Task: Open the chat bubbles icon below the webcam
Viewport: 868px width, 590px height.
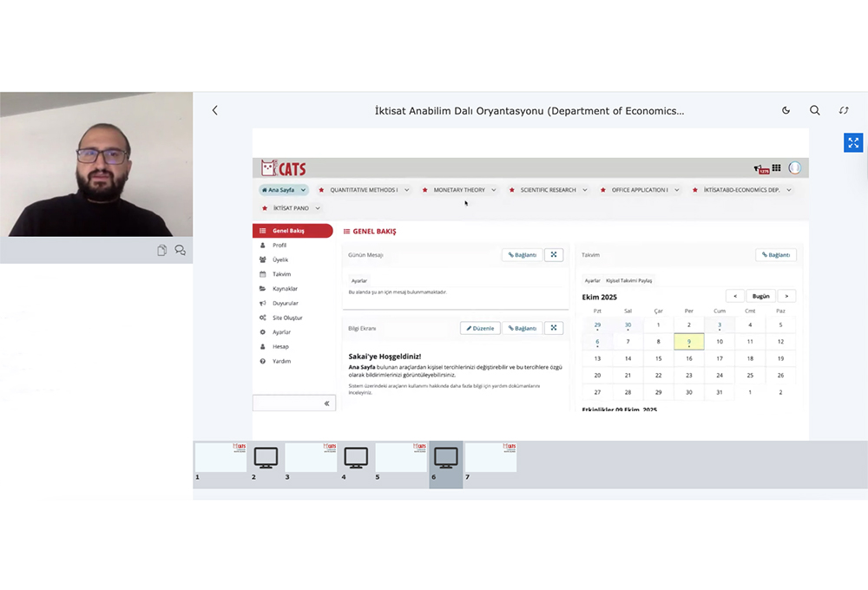Action: pos(180,250)
